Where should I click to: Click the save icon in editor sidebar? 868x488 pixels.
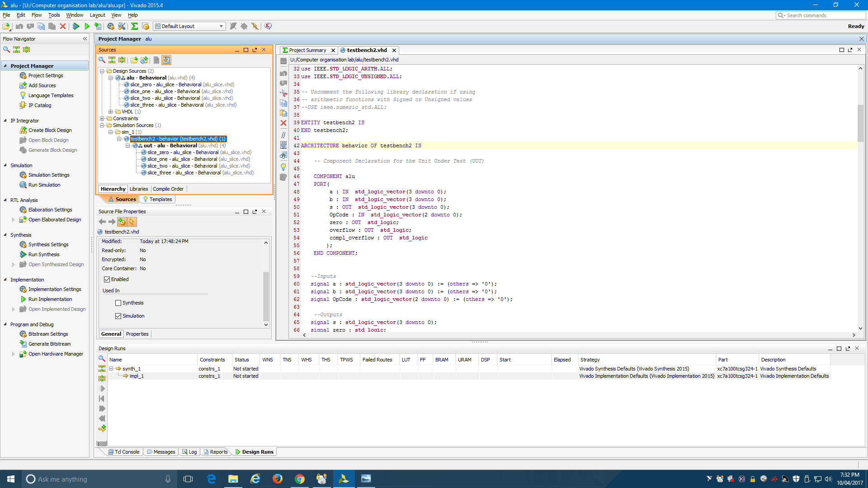283,61
